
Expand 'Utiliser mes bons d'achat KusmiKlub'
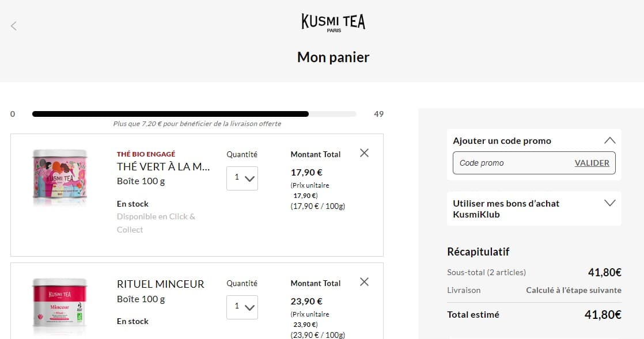click(609, 203)
